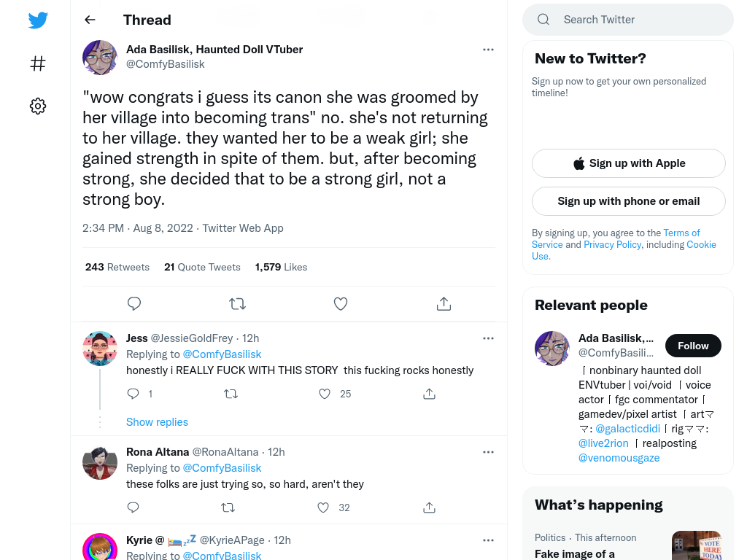Retweet the main tweet
Image resolution: width=747 pixels, height=560 pixels.
pos(237,303)
